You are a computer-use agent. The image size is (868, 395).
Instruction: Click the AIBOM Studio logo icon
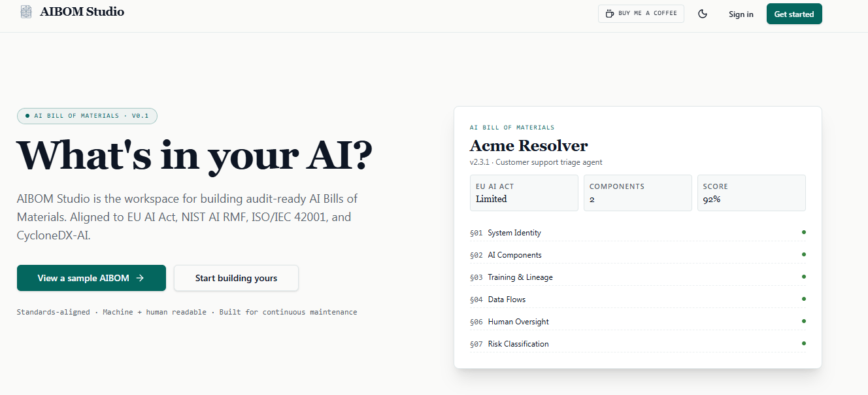(26, 12)
